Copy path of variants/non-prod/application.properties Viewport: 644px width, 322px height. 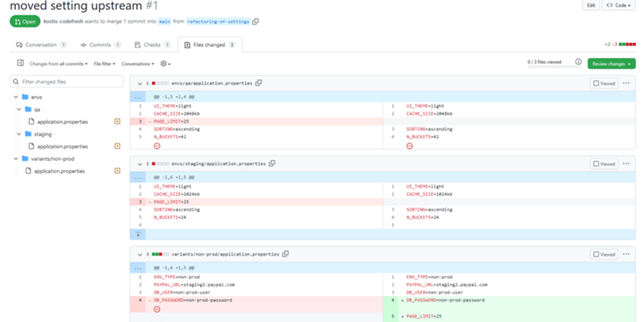(285, 254)
